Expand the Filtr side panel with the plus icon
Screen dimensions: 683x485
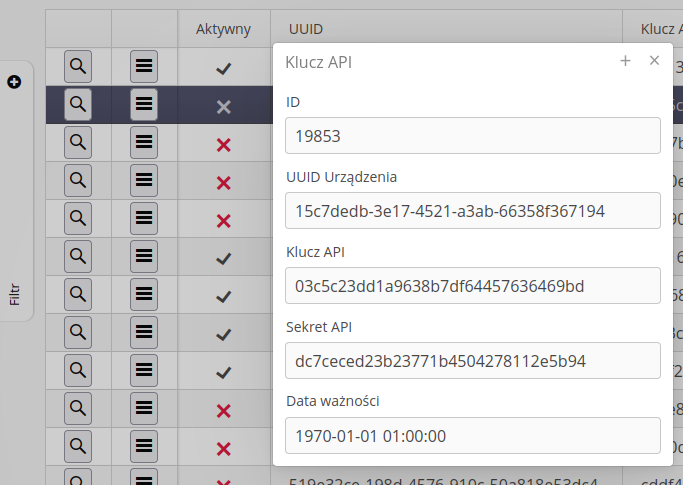click(14, 82)
